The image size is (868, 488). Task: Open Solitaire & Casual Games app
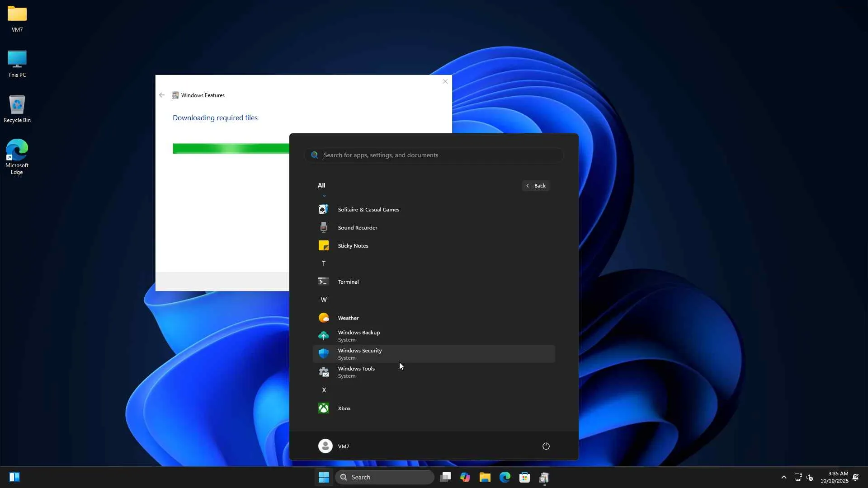368,210
